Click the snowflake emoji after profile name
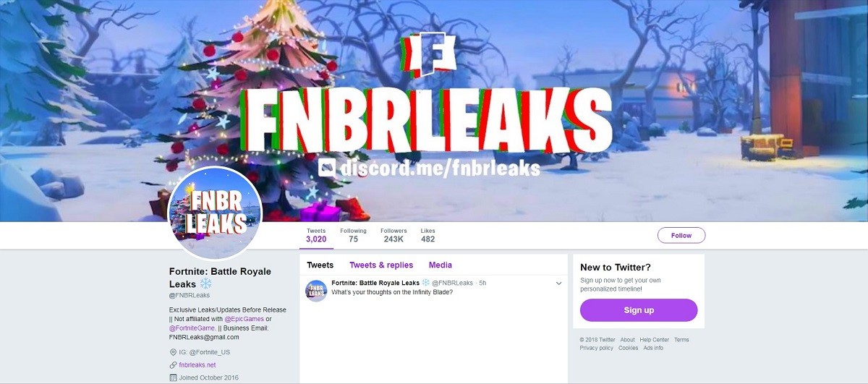Screen dimensions: 868x384 tap(205, 283)
